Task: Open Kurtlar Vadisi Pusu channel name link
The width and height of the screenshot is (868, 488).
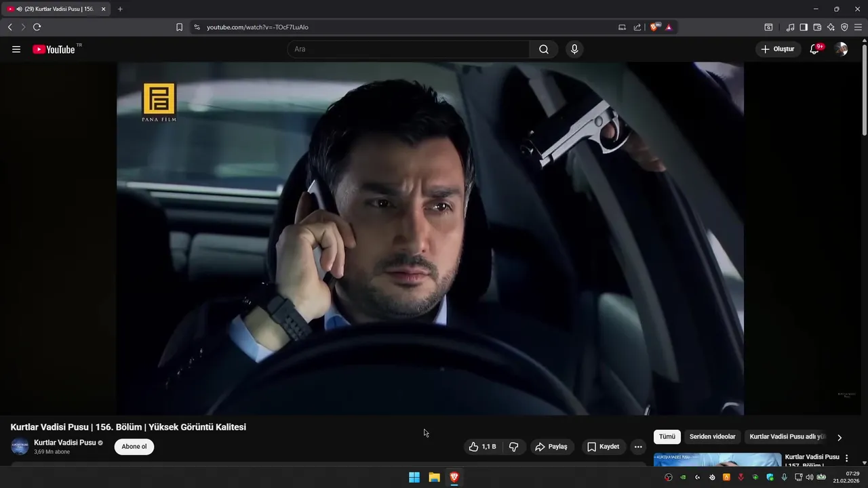Action: pyautogui.click(x=65, y=443)
